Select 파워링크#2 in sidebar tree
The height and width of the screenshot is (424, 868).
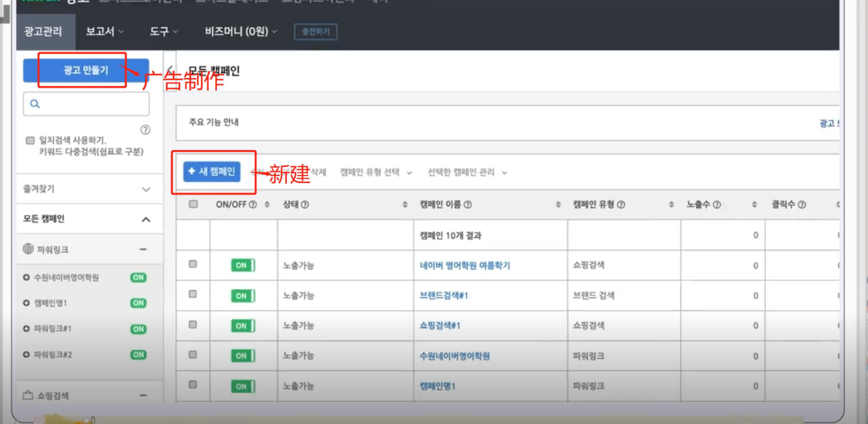pyautogui.click(x=53, y=354)
